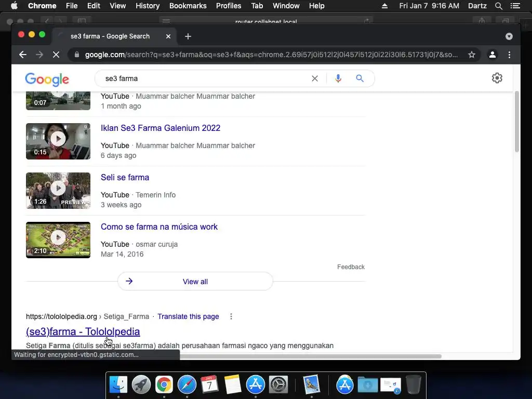Start voice search with the microphone

(x=338, y=78)
